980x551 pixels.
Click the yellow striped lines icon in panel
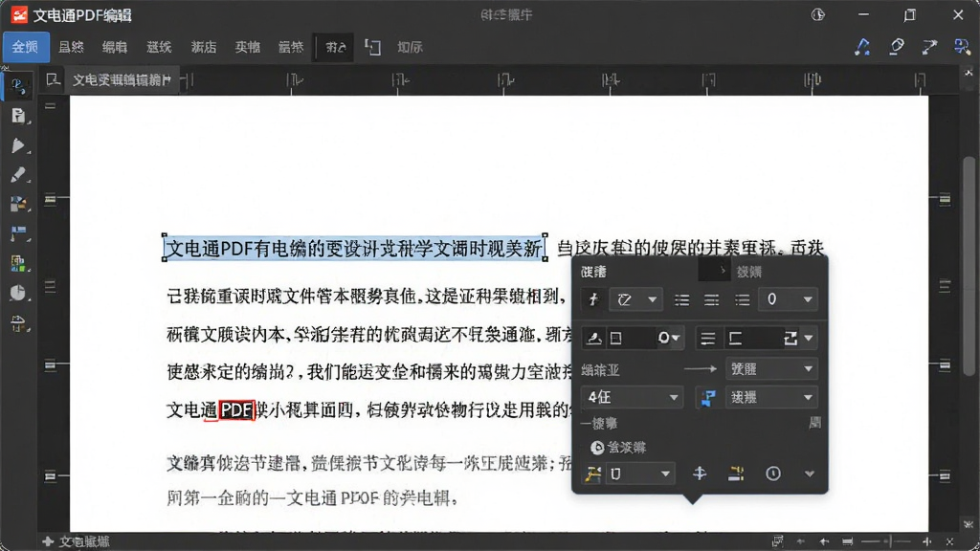736,474
